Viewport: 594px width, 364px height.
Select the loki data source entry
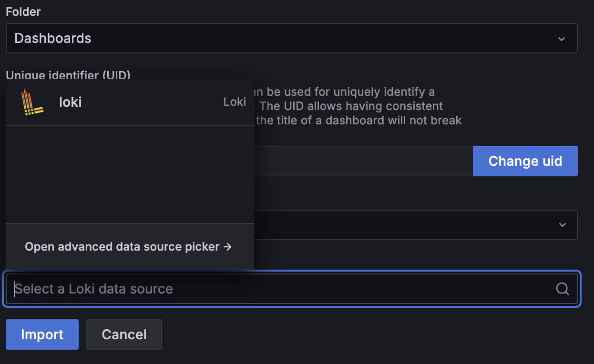click(x=130, y=102)
